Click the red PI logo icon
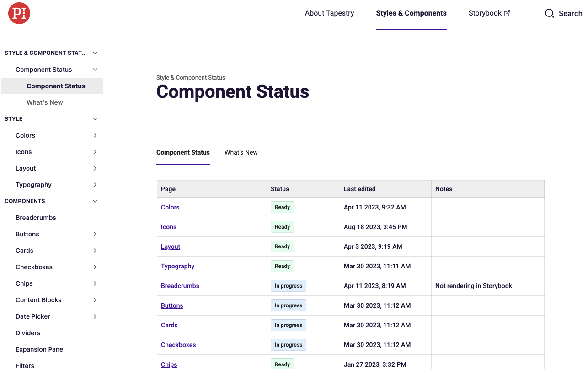 point(19,13)
